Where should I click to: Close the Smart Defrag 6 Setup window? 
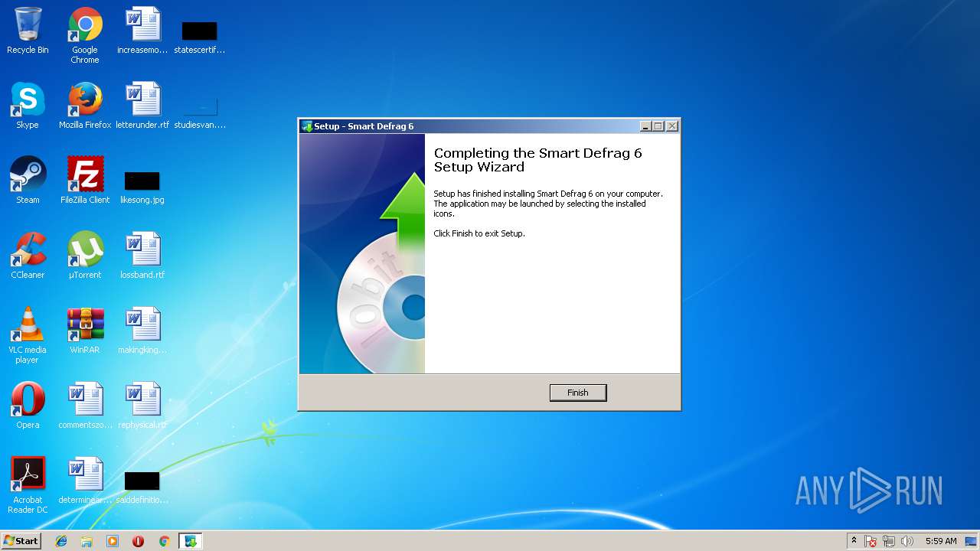point(672,126)
